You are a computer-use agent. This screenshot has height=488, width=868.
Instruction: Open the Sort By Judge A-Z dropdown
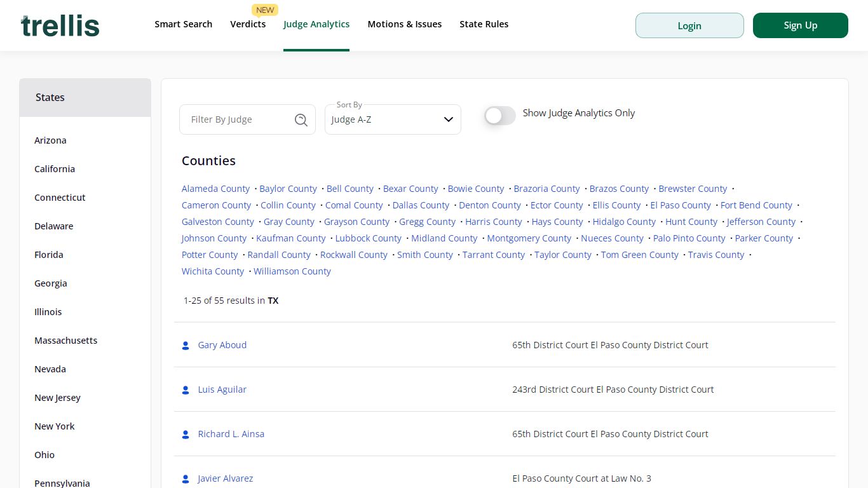click(393, 119)
